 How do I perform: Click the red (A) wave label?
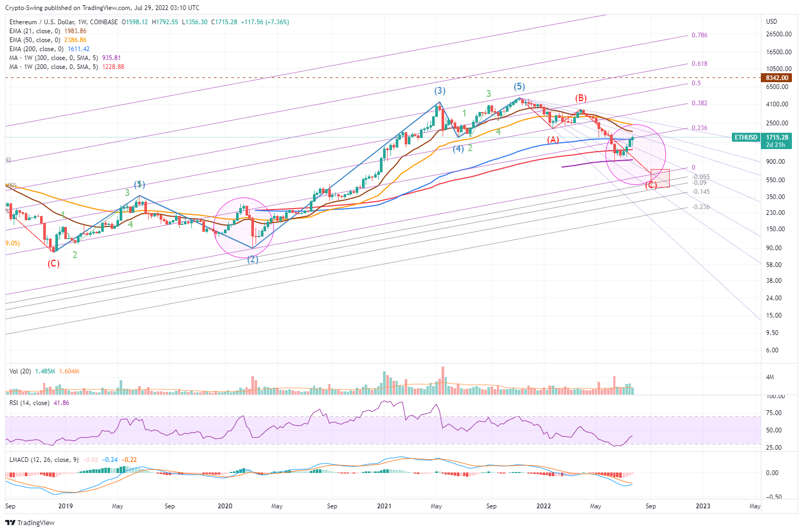553,140
